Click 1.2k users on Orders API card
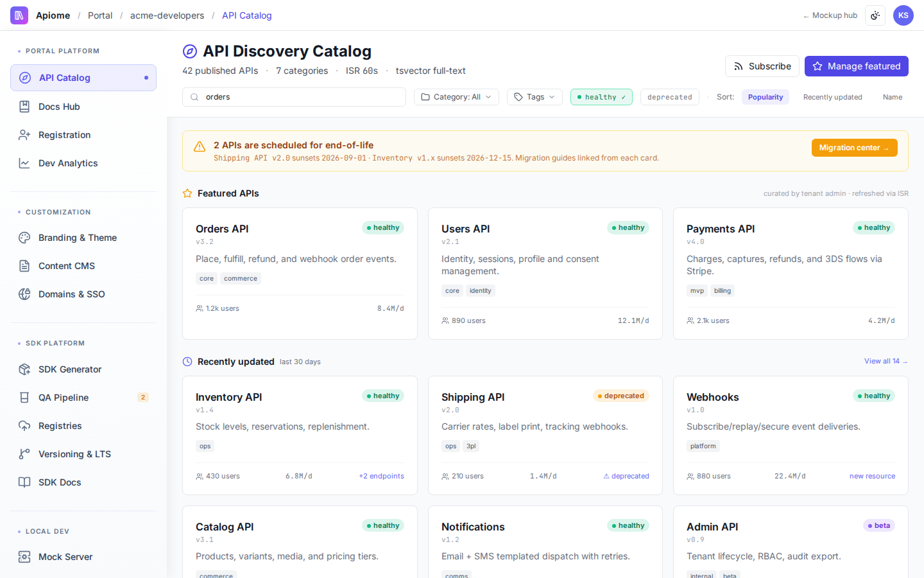Viewport: 924px width, 578px height. click(218, 308)
